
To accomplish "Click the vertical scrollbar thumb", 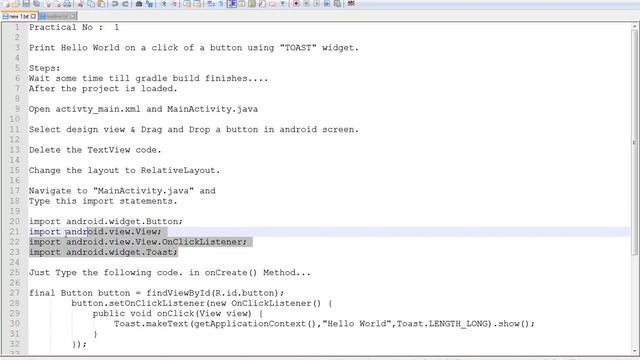I will (x=635, y=143).
